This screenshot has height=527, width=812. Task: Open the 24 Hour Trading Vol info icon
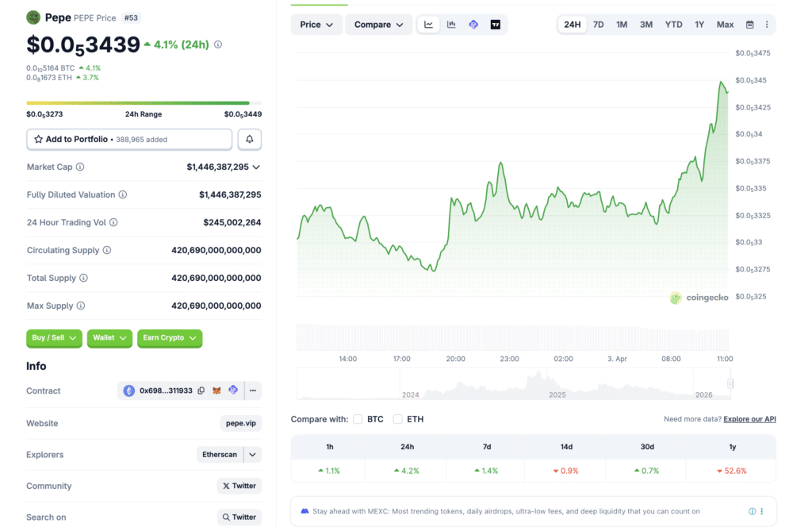113,222
